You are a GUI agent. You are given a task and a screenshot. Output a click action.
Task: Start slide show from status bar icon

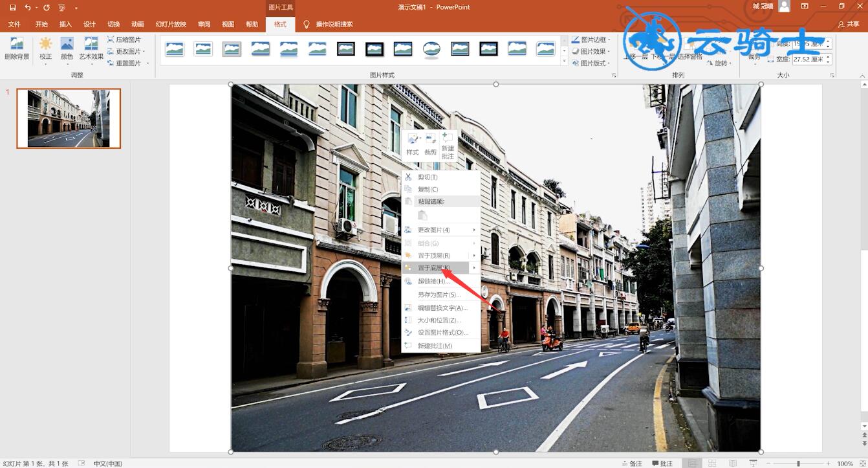tap(753, 463)
